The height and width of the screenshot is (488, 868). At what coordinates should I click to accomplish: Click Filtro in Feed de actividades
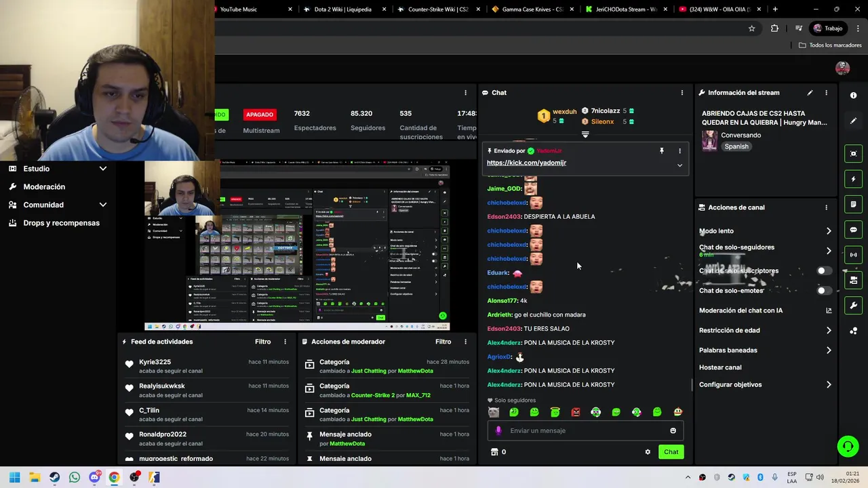tap(263, 342)
